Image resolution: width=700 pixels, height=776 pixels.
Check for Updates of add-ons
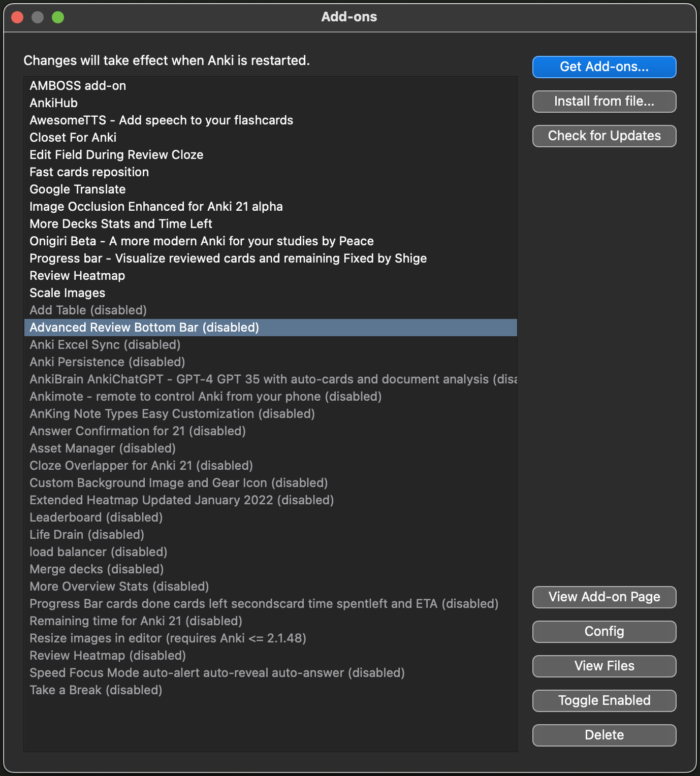604,136
